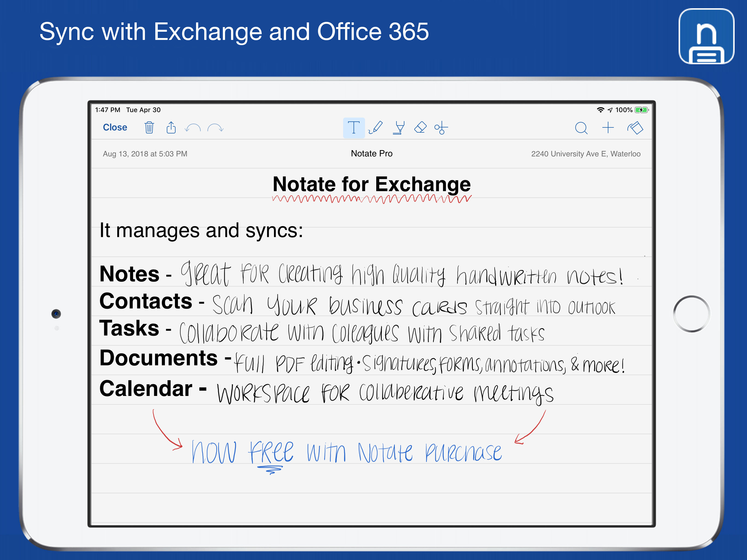Tap the 'It manages and syncs:' line
The height and width of the screenshot is (560, 747).
201,231
